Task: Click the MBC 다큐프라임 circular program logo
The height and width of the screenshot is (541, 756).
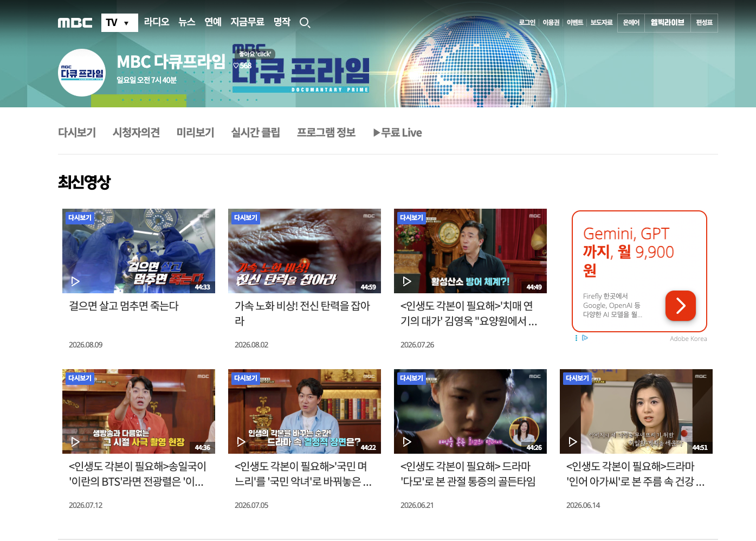Action: point(82,73)
